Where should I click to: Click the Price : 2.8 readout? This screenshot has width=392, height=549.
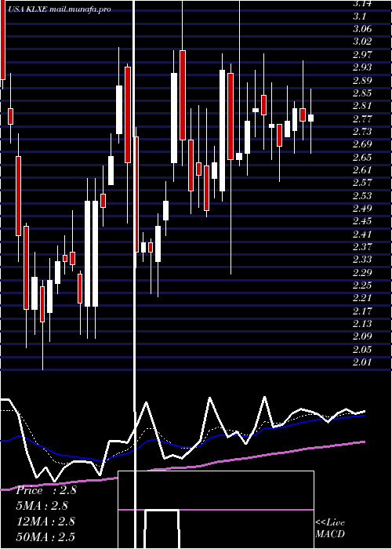[46, 490]
